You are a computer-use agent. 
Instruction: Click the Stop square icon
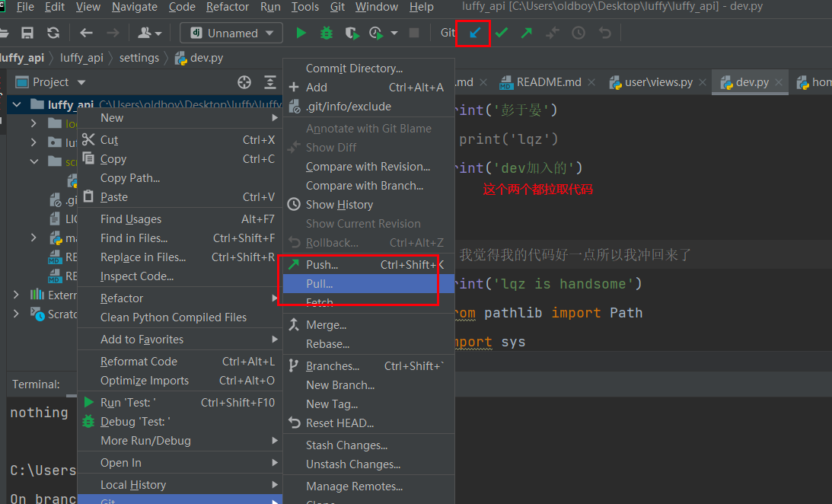[414, 33]
